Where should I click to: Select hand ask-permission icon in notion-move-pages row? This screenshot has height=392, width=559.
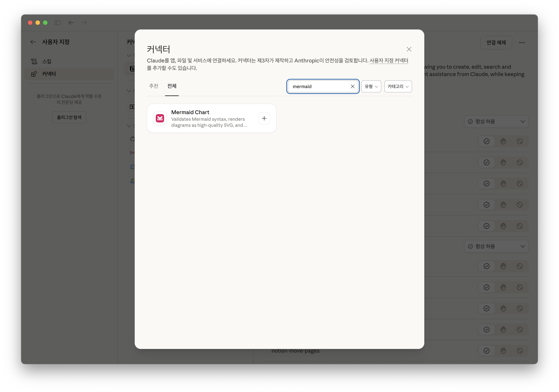[x=503, y=351]
